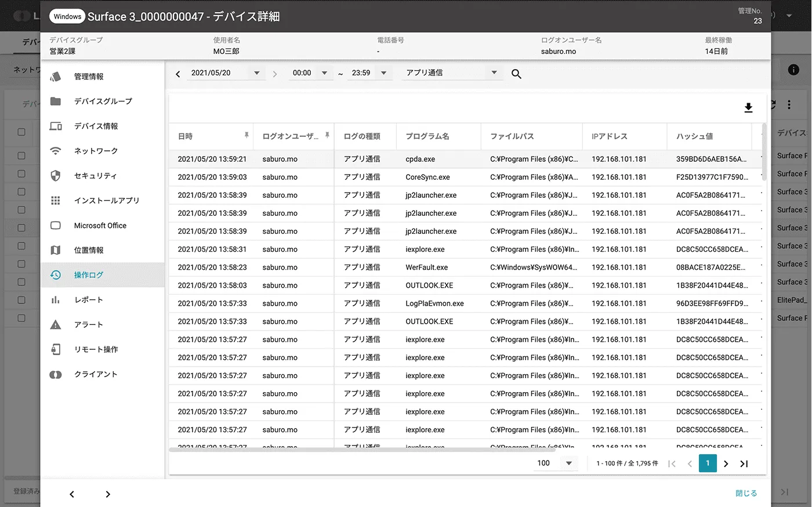Toggle the header checkbox in background list
Viewport: 812px width, 507px height.
point(21,132)
